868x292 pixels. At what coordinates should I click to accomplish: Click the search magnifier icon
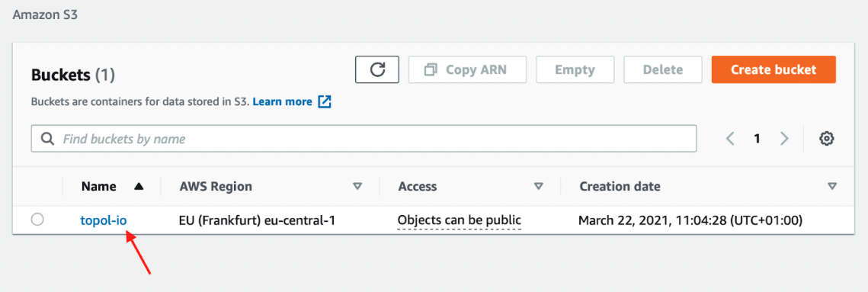click(x=47, y=139)
